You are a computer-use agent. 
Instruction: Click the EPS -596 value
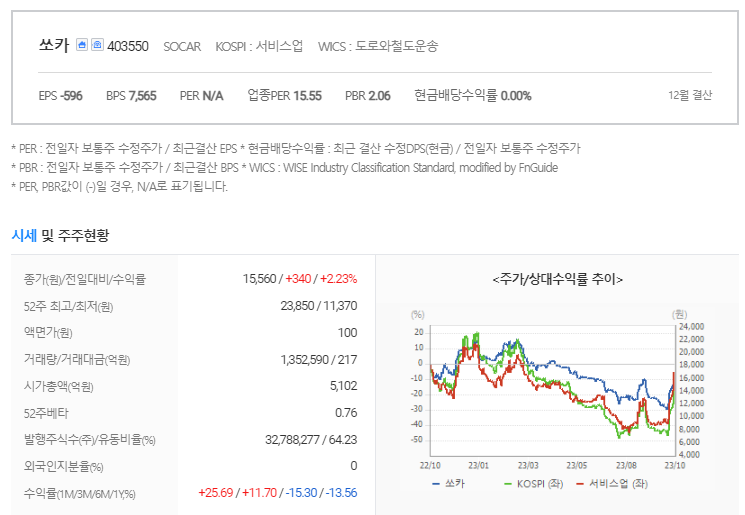click(x=60, y=95)
